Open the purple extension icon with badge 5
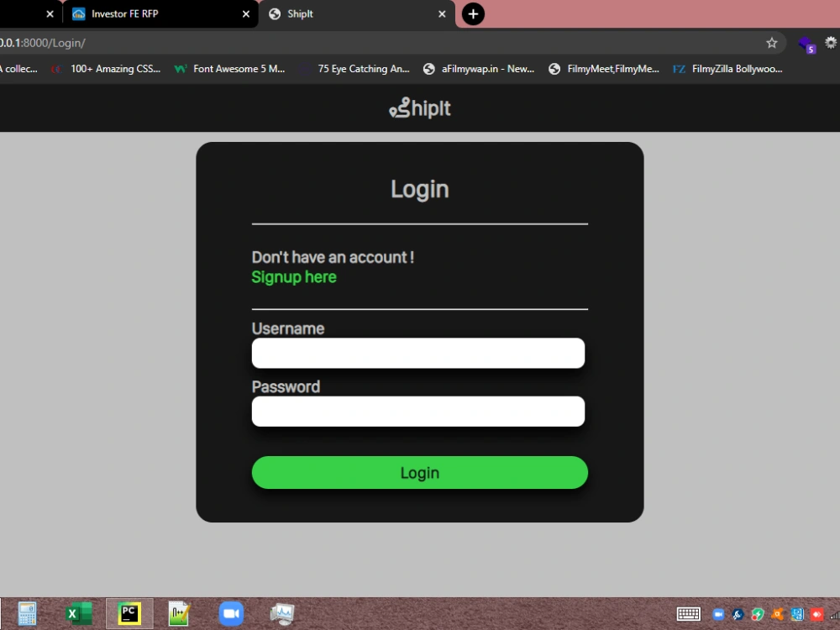Viewport: 840px width, 630px height. [806, 44]
